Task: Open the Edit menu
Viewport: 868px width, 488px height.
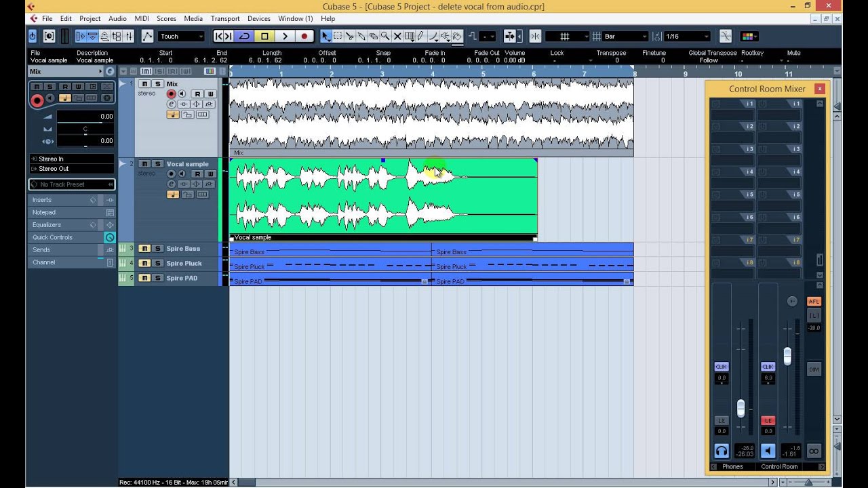Action: click(x=66, y=18)
